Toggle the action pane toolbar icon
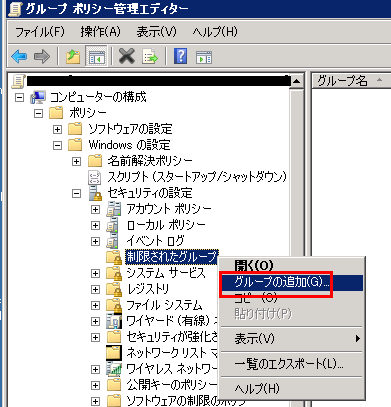Image resolution: width=391 pixels, height=407 pixels. [204, 57]
